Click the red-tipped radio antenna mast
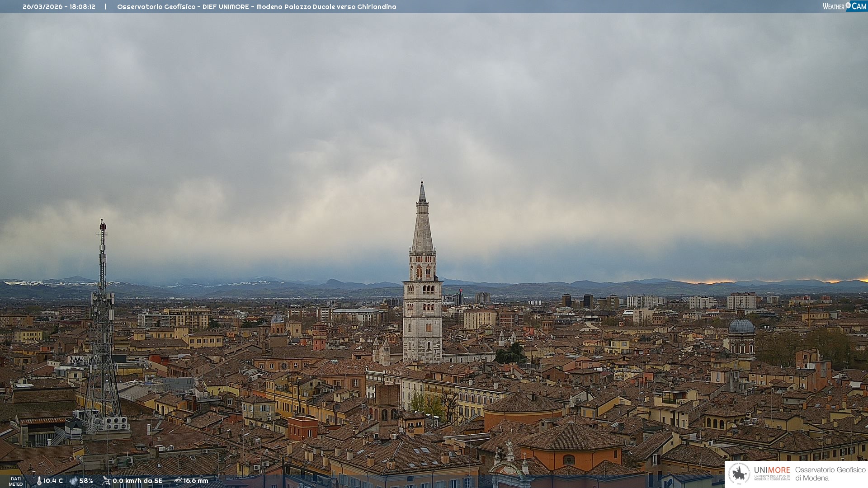868x488 pixels. click(x=103, y=253)
